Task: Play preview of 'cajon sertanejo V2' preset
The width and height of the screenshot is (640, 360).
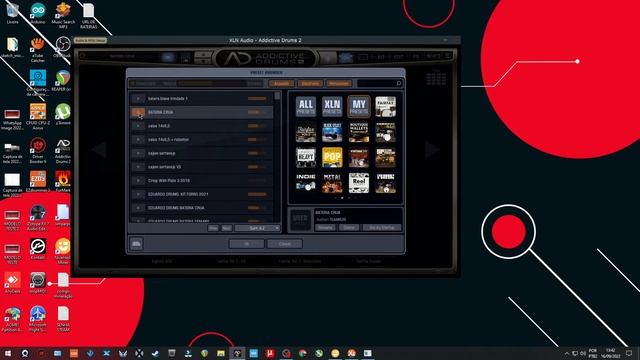Action: 138,167
